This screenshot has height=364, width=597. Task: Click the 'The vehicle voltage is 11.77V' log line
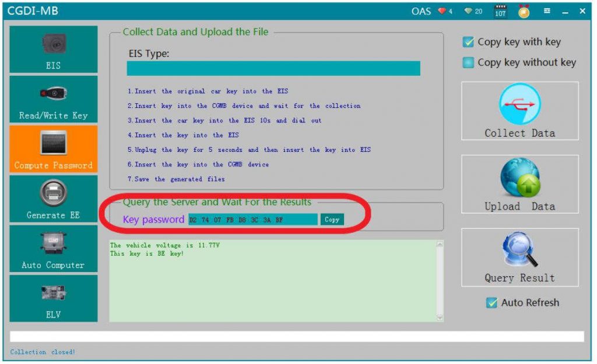click(165, 245)
